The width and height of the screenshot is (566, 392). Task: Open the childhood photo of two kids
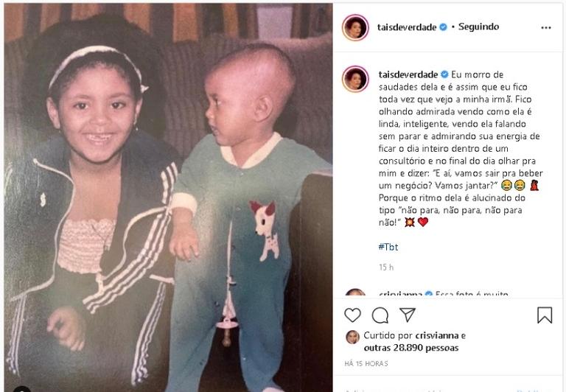point(168,197)
